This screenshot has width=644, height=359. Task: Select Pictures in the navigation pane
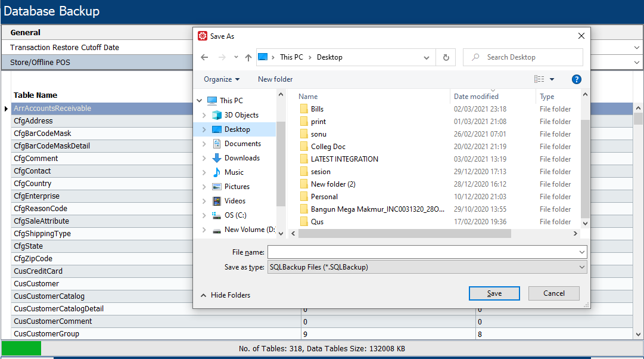coord(237,187)
